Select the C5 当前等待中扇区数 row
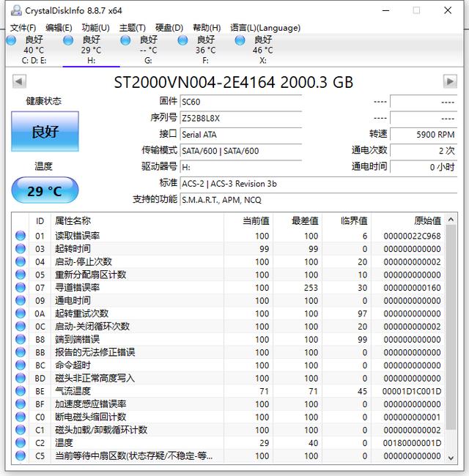This screenshot has height=476, width=469. point(229,455)
